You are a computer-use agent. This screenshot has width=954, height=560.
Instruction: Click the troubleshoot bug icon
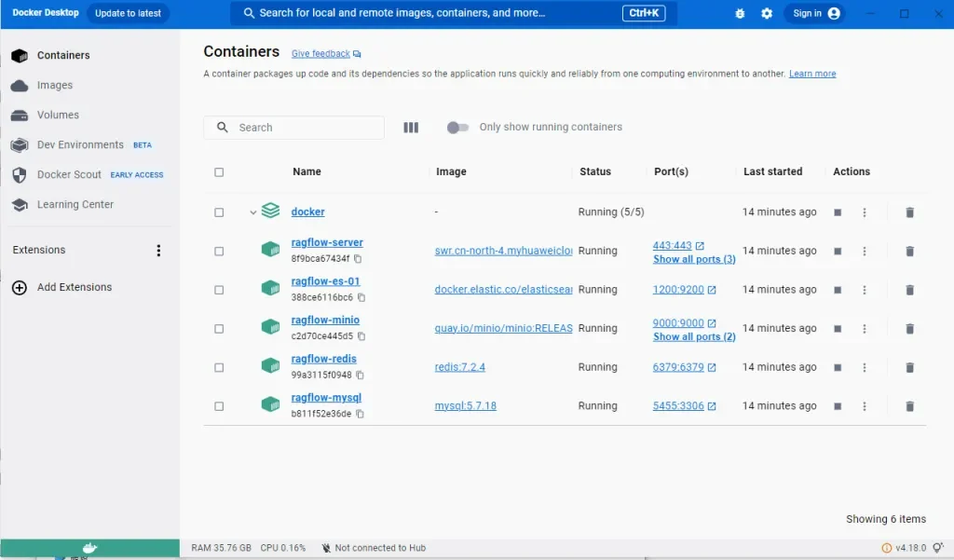[x=740, y=13]
